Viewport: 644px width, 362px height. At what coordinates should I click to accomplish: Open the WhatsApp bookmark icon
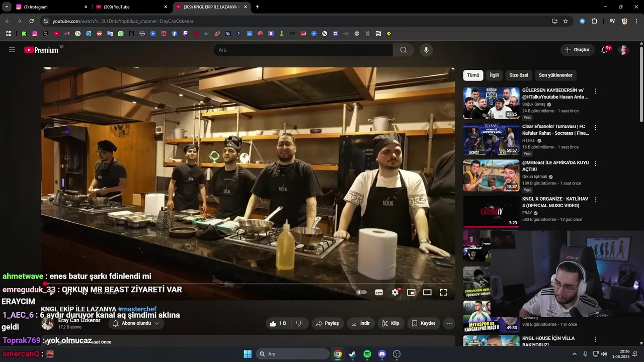tap(121, 34)
